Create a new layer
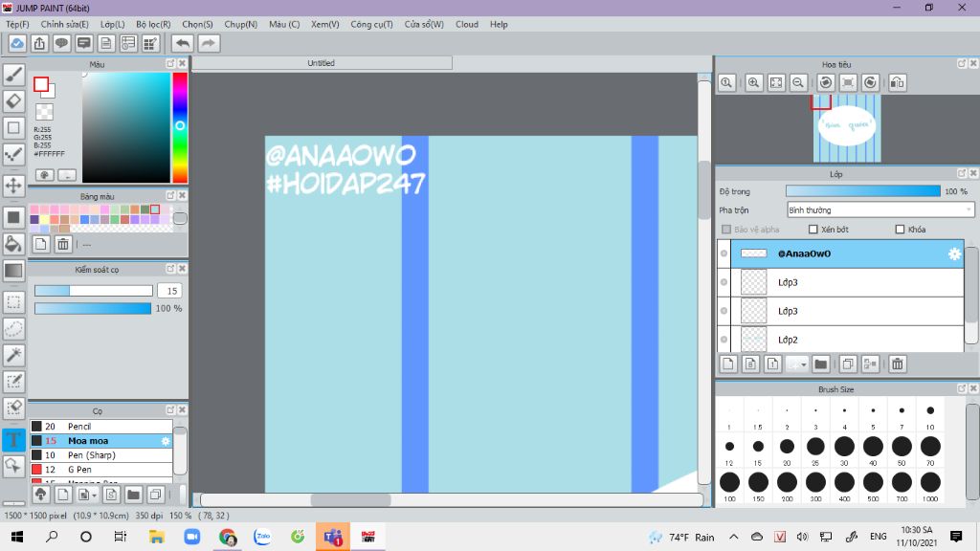Image resolution: width=980 pixels, height=551 pixels. tap(728, 364)
